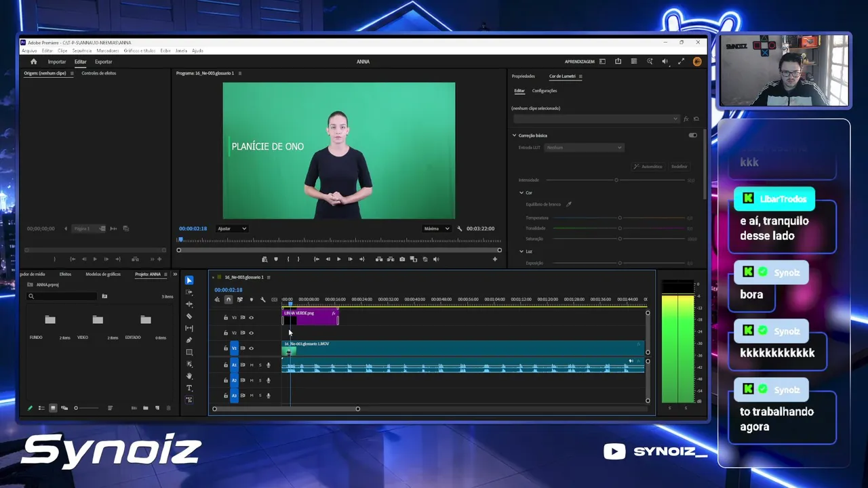Step forward one frame in Program monitor
This screenshot has height=488, width=868.
click(350, 259)
